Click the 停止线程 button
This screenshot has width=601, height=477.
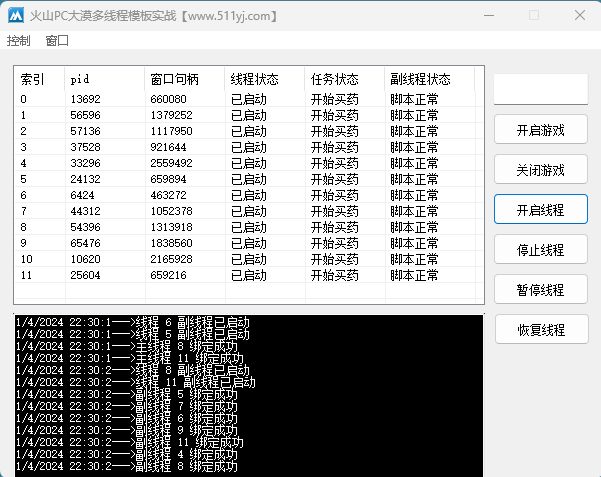coord(540,249)
